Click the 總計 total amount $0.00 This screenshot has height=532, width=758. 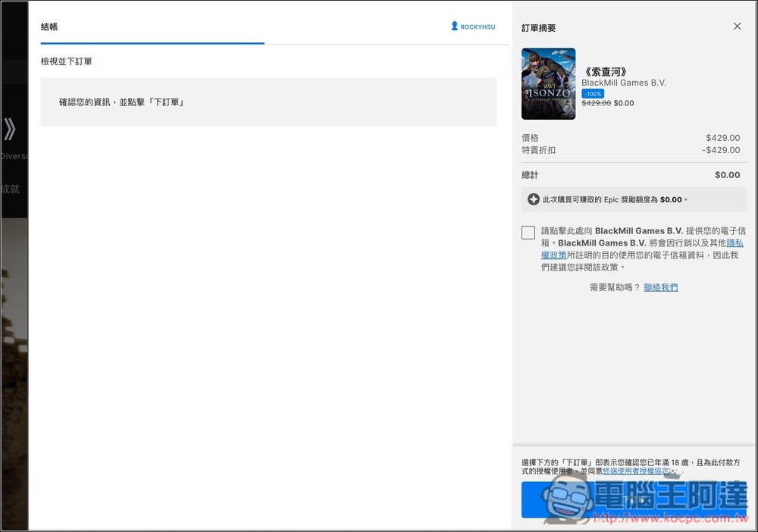tap(727, 175)
